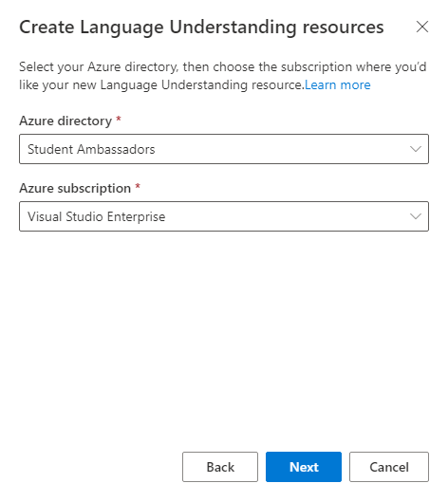This screenshot has height=502, width=448.
Task: Open the Learn more link
Action: (x=338, y=84)
